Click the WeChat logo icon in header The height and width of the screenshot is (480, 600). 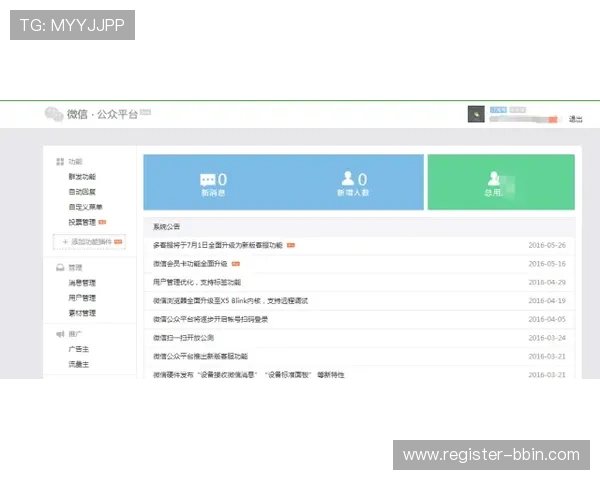click(x=54, y=114)
